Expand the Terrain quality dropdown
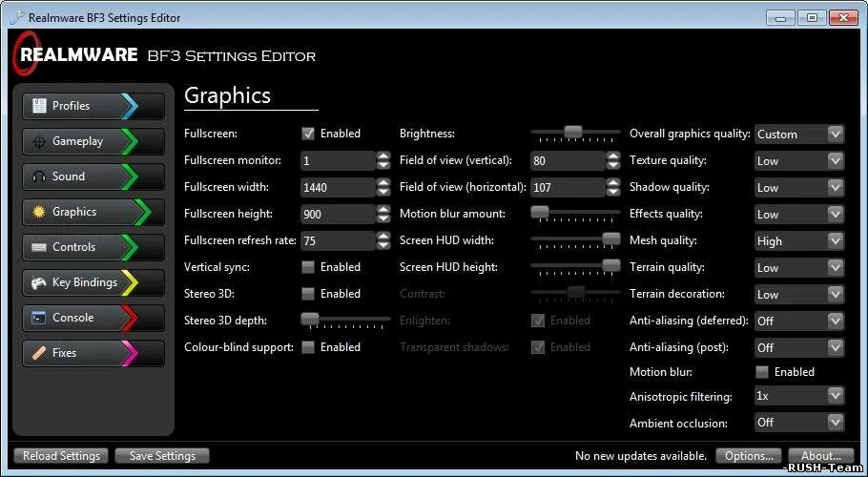This screenshot has width=868, height=477. [799, 268]
